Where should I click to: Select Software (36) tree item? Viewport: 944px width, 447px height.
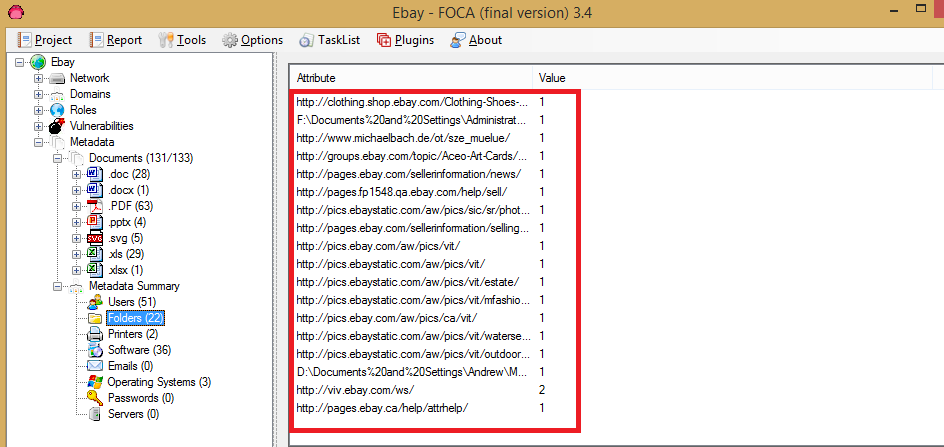(137, 350)
